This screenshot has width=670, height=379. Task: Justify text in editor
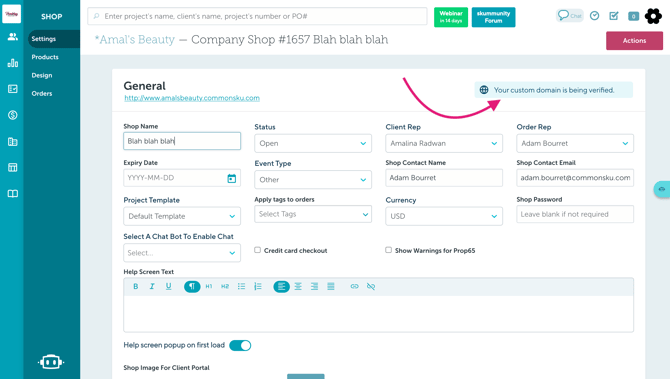331,286
